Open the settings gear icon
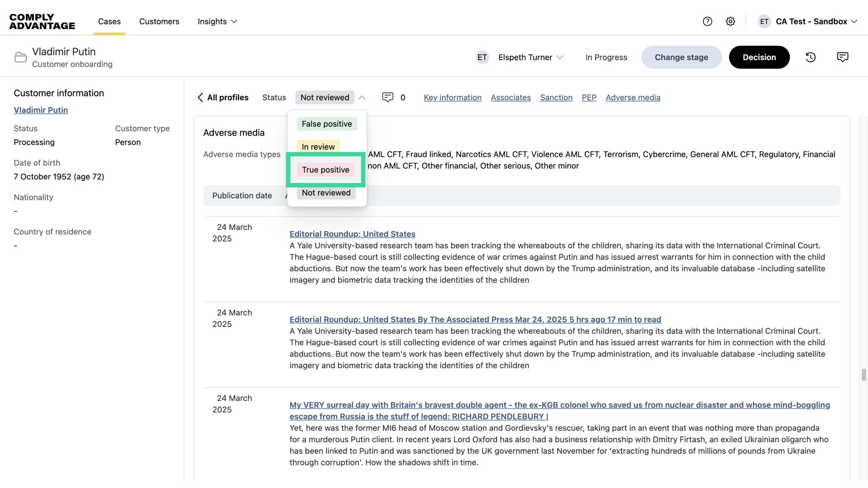The height and width of the screenshot is (488, 868). 731,21
